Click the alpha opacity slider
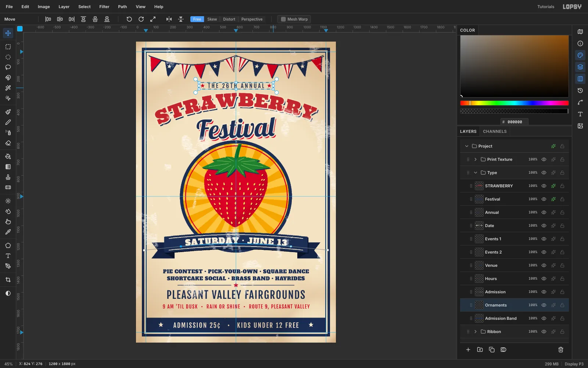Viewport: 588px width, 368px height. pos(514,111)
